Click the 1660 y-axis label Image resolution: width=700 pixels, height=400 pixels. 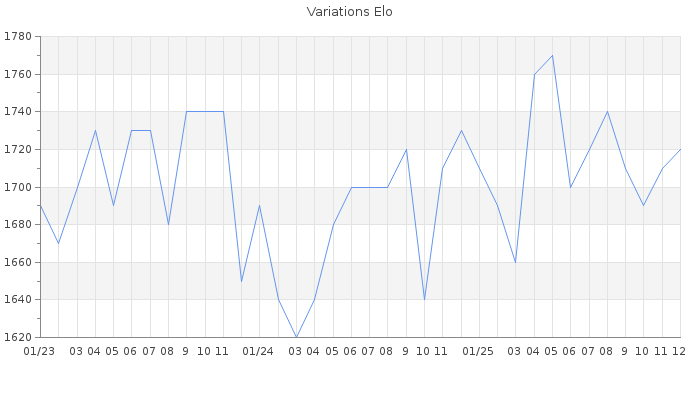(18, 262)
